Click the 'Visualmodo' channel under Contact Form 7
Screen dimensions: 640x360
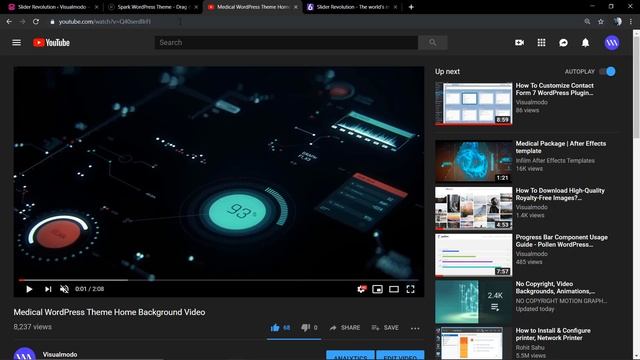[531, 102]
